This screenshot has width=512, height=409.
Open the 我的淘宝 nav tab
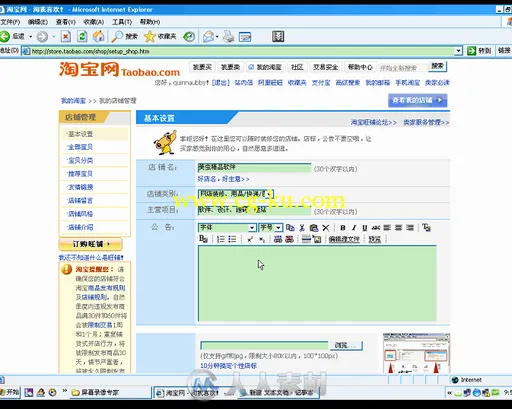click(x=265, y=67)
